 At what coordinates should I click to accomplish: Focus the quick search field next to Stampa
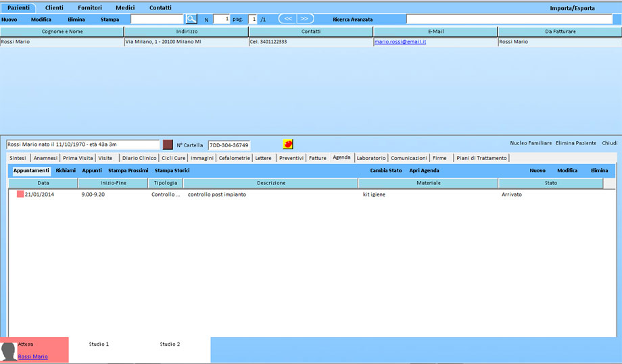pyautogui.click(x=157, y=19)
